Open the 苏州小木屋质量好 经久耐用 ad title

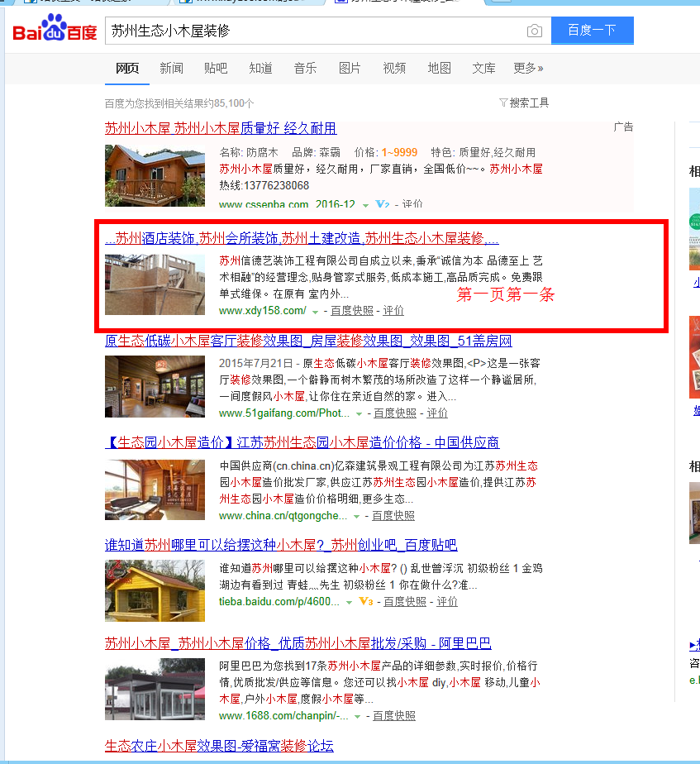[x=221, y=129]
